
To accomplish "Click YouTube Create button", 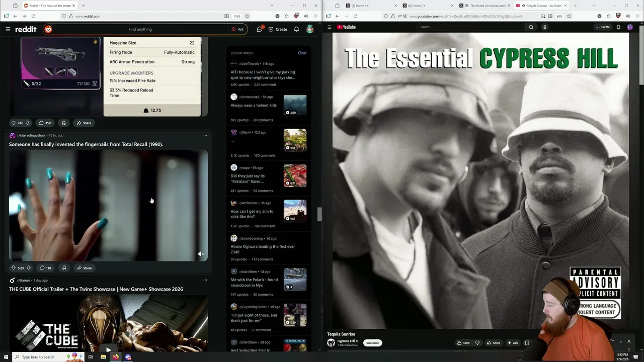I will click(603, 27).
